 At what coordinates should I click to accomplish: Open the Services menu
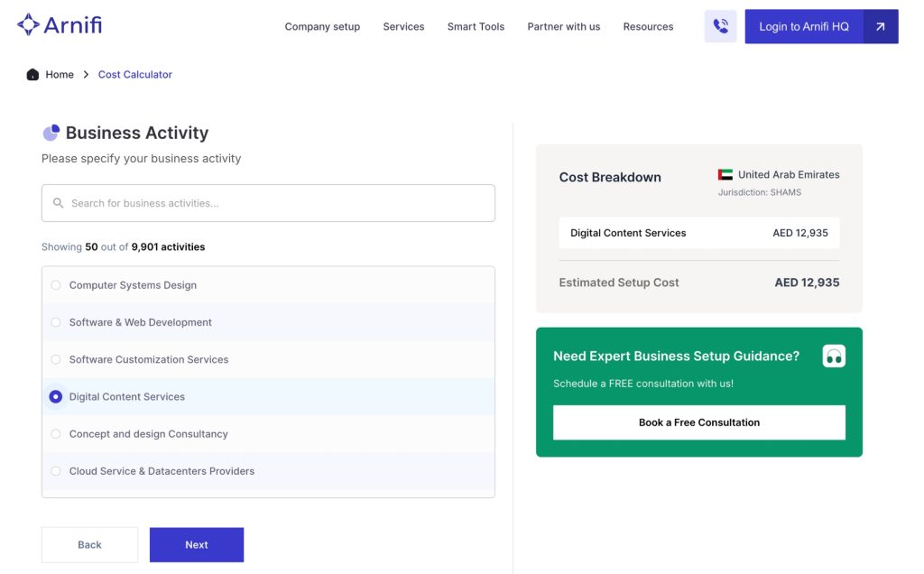402,26
